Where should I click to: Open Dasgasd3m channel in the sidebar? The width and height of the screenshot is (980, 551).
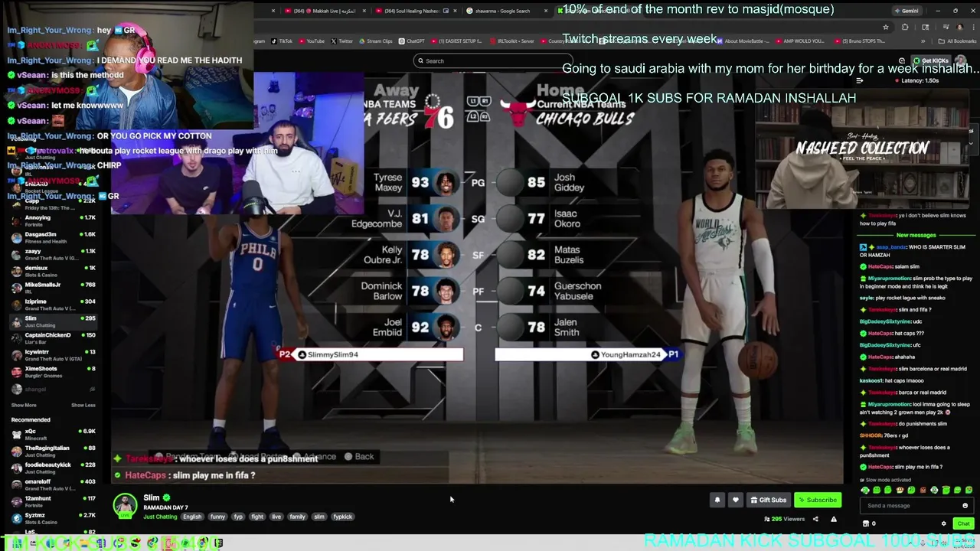click(x=54, y=238)
